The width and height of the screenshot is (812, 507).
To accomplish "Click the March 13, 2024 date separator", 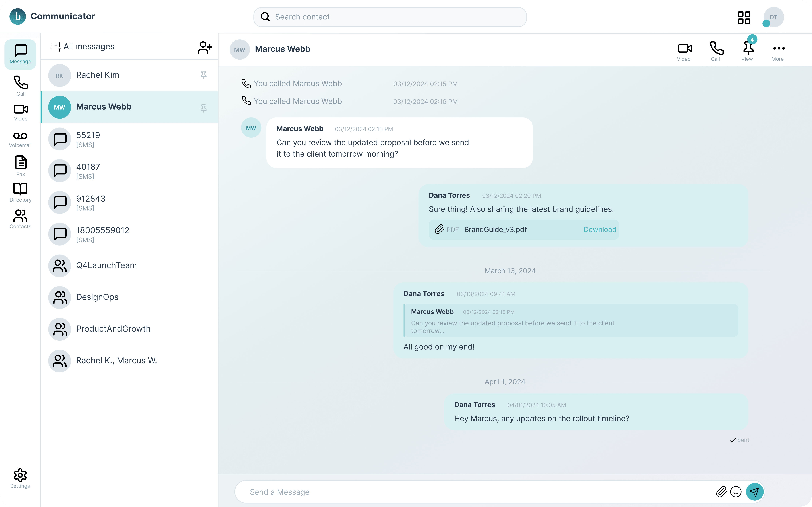I will click(x=510, y=271).
